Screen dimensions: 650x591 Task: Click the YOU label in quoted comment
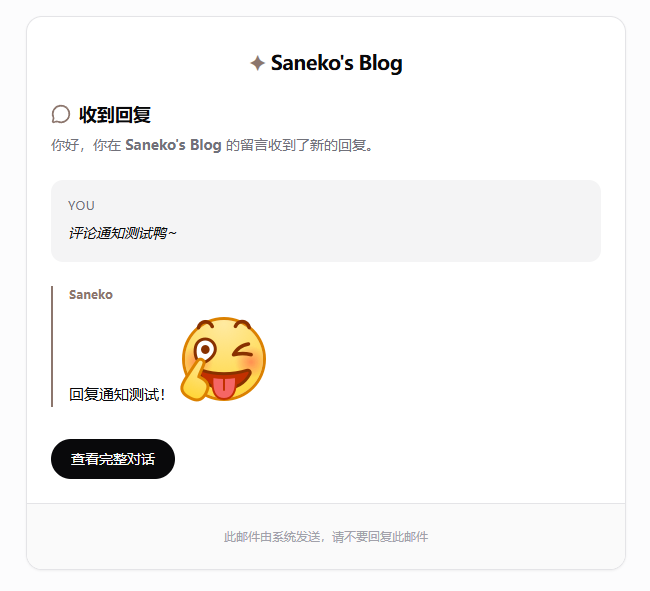[81, 206]
